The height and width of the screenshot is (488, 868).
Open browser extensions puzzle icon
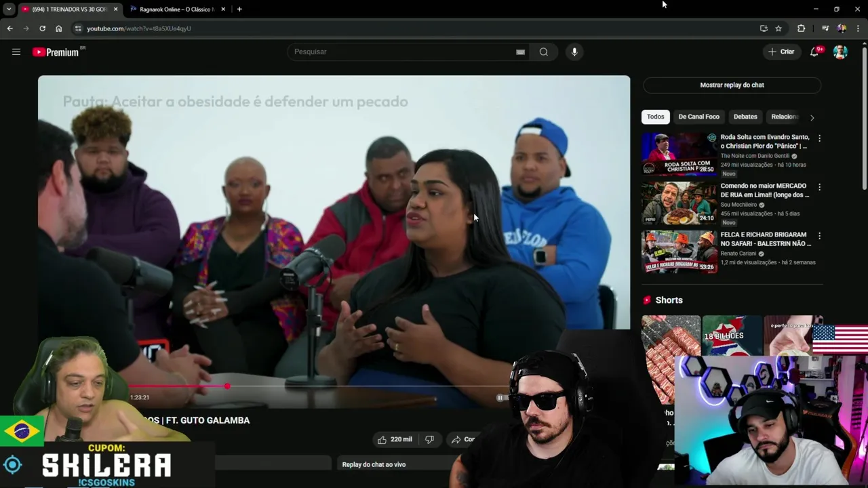click(x=802, y=28)
